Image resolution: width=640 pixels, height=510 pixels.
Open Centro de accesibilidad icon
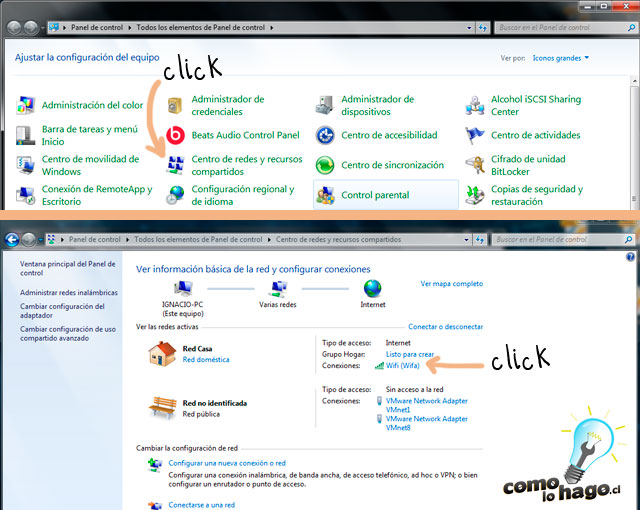click(x=325, y=135)
